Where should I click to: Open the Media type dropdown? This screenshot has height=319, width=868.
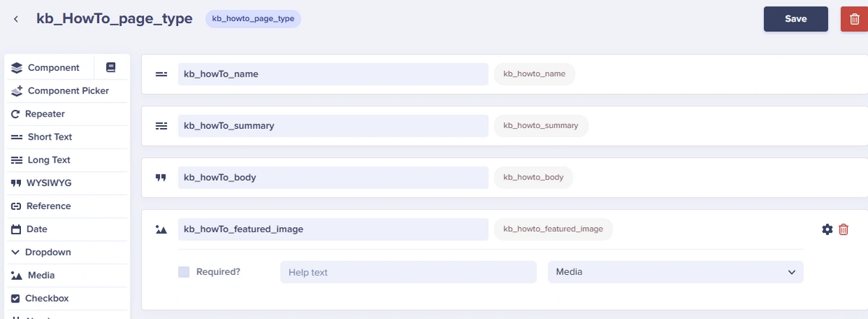[676, 272]
